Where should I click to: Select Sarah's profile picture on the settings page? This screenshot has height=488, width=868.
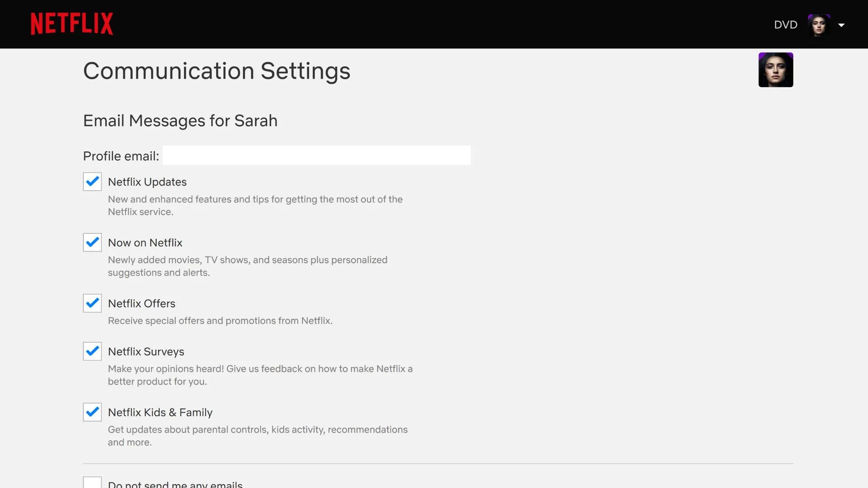coord(775,70)
